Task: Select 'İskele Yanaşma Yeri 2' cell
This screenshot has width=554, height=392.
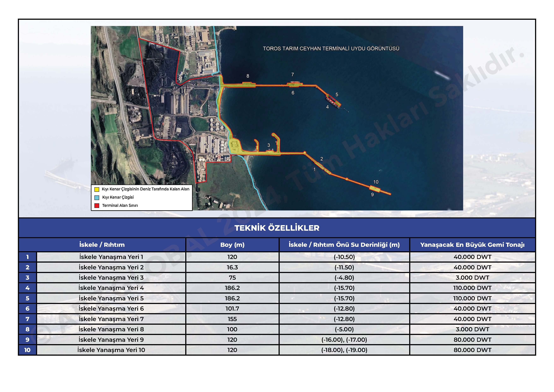Action: 111,267
